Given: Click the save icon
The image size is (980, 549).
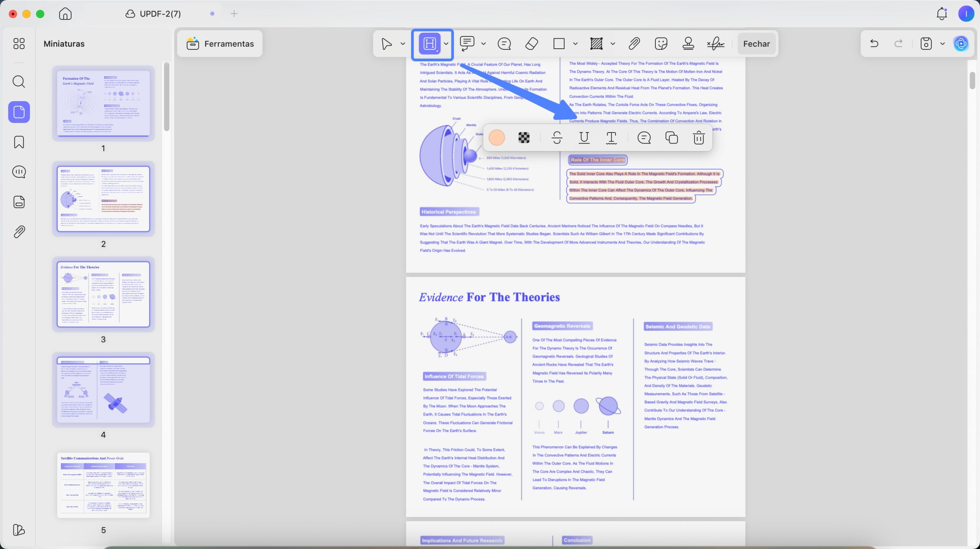Looking at the screenshot, I should click(926, 44).
